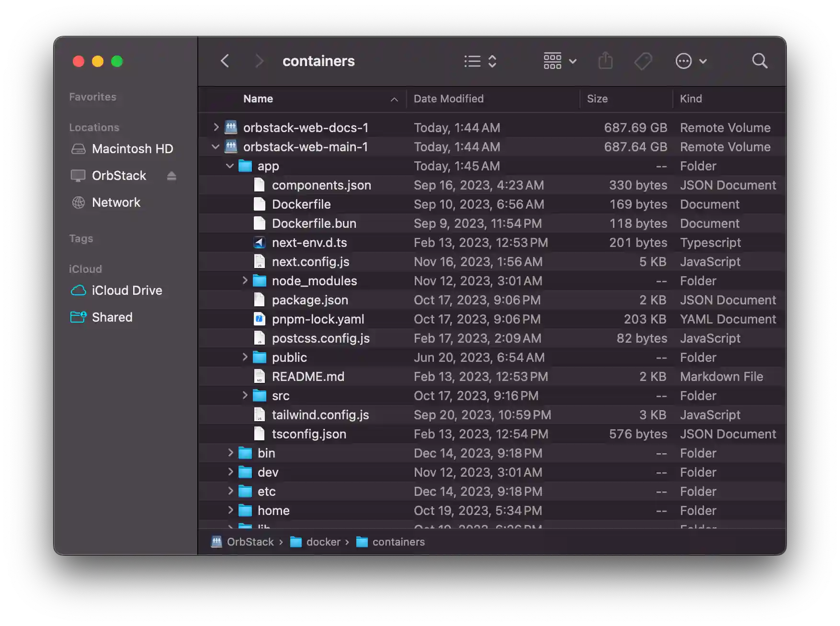Expand the node_modules folder
This screenshot has height=626, width=840.
[x=245, y=280]
